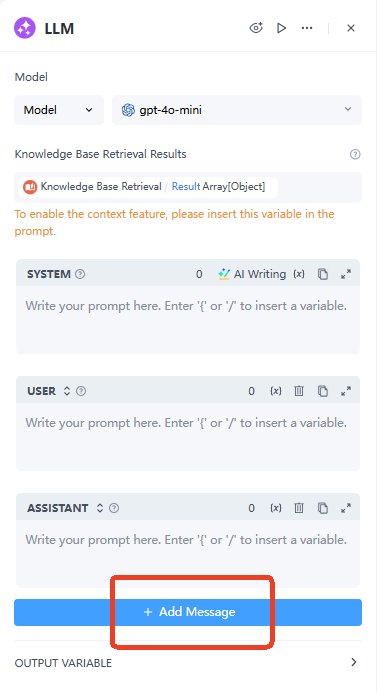Open the eye-plus preview icon in header
The height and width of the screenshot is (692, 377).
pyautogui.click(x=256, y=28)
